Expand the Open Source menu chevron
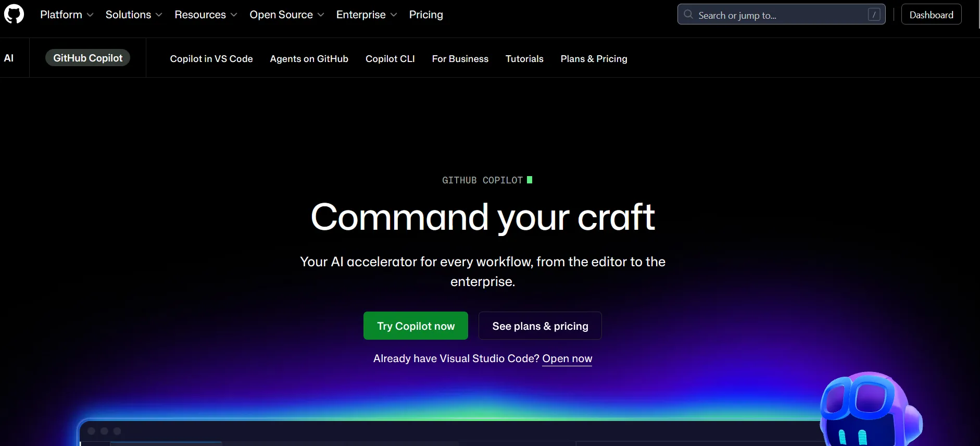The image size is (980, 446). click(321, 15)
